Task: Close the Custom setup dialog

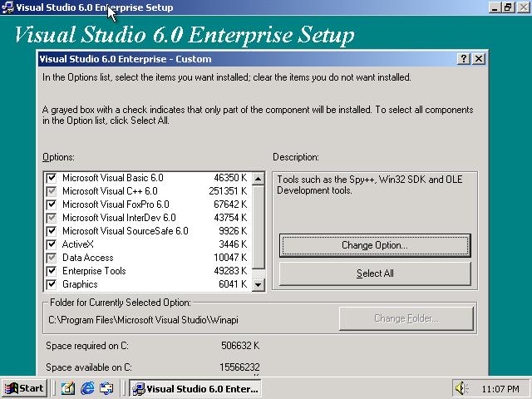Action: pyautogui.click(x=479, y=59)
